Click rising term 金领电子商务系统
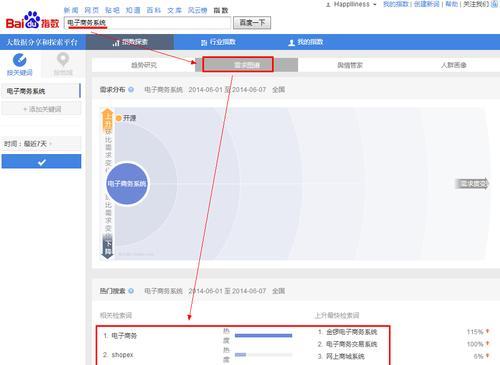The image size is (500, 365). (351, 332)
